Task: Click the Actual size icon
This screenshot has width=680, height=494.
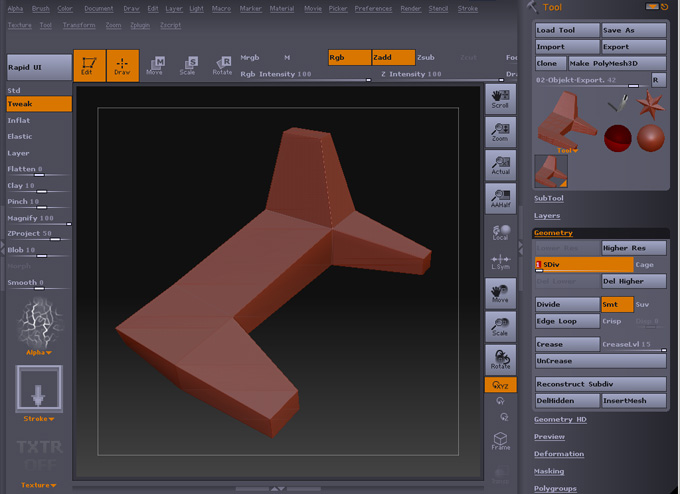Action: pos(500,164)
